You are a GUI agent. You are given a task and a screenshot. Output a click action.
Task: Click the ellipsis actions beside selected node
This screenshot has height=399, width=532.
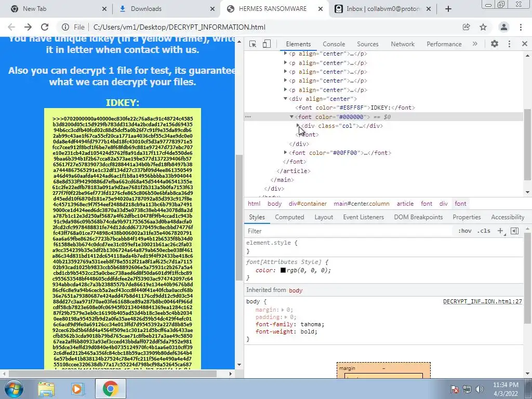(x=248, y=117)
